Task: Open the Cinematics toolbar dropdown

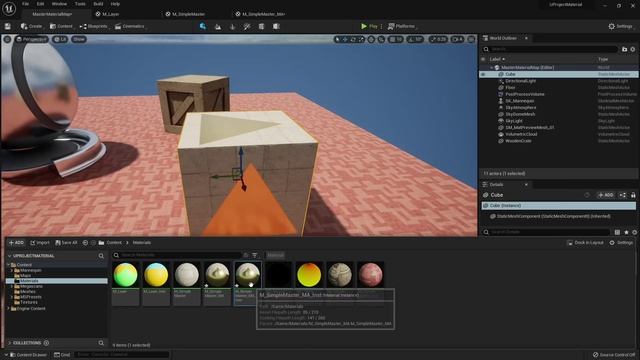Action: coord(131,27)
